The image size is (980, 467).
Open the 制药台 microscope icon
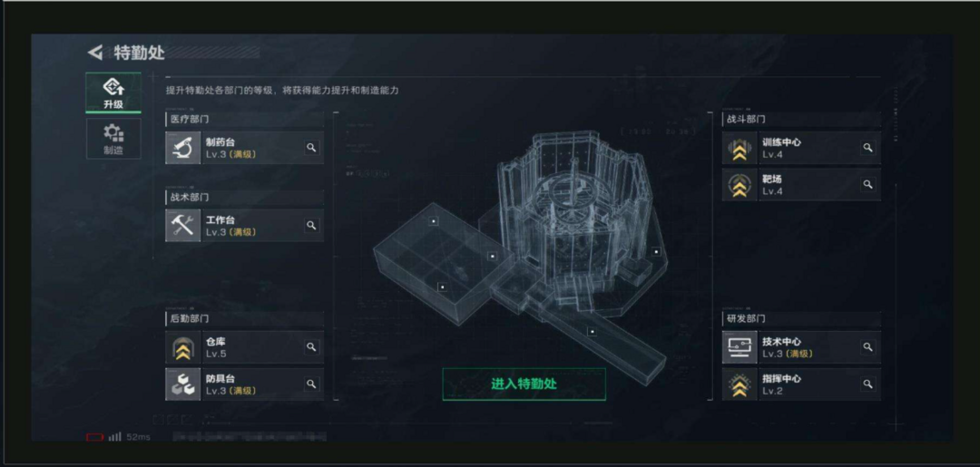click(x=182, y=148)
